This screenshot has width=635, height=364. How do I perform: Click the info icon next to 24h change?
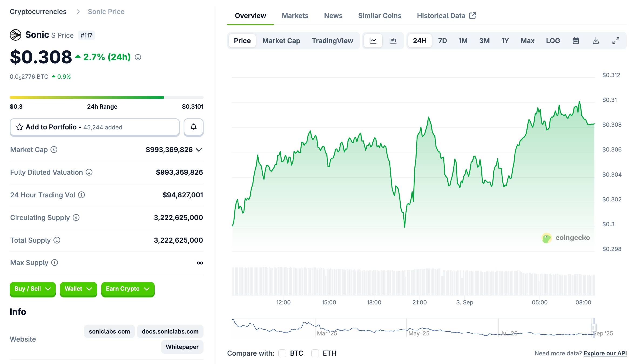(138, 57)
